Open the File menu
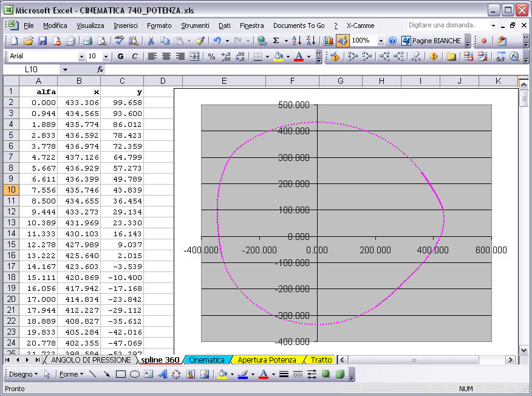 [29, 26]
